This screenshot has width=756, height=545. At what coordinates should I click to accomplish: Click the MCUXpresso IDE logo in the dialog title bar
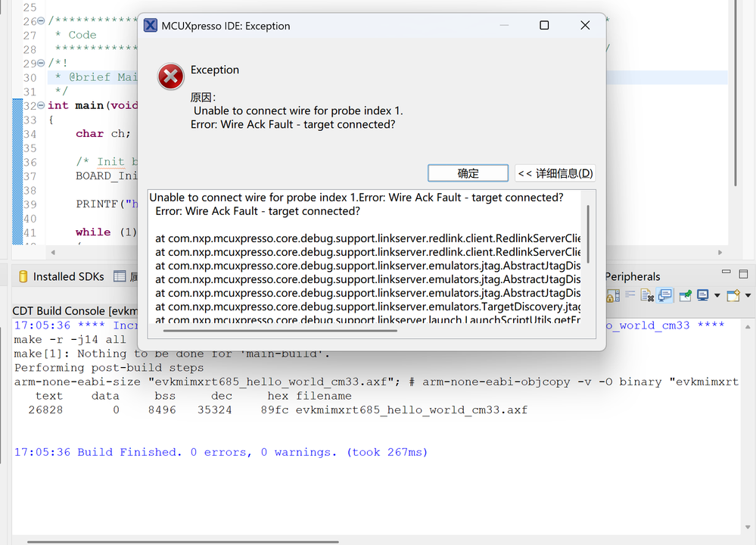[151, 25]
